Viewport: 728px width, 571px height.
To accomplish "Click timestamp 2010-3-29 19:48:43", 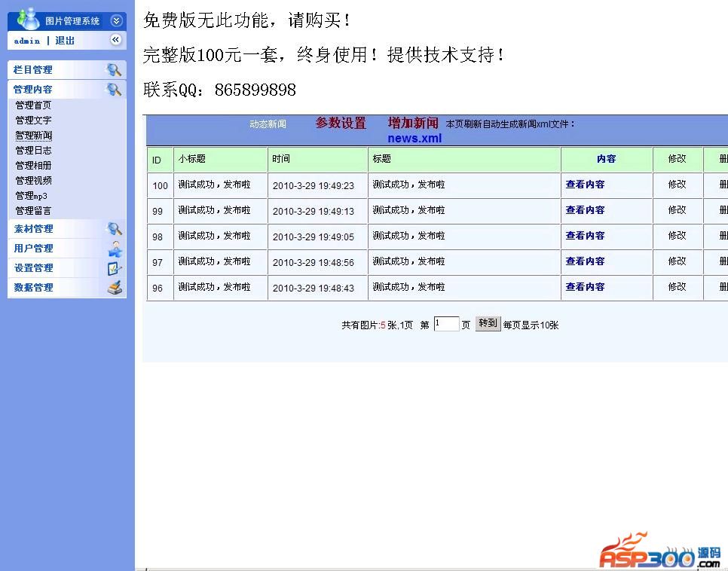I will 314,288.
